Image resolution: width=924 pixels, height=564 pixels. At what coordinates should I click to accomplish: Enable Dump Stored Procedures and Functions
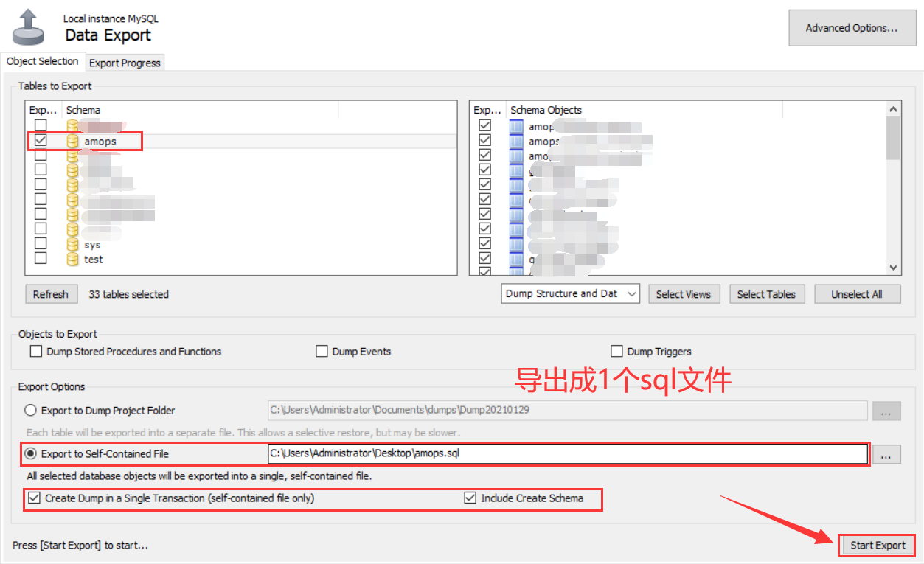pos(36,351)
